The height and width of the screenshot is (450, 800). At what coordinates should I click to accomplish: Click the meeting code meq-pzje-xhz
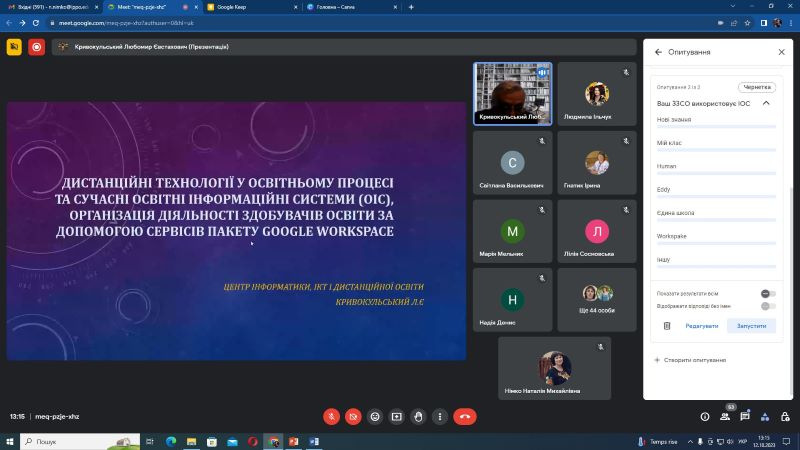click(x=57, y=417)
